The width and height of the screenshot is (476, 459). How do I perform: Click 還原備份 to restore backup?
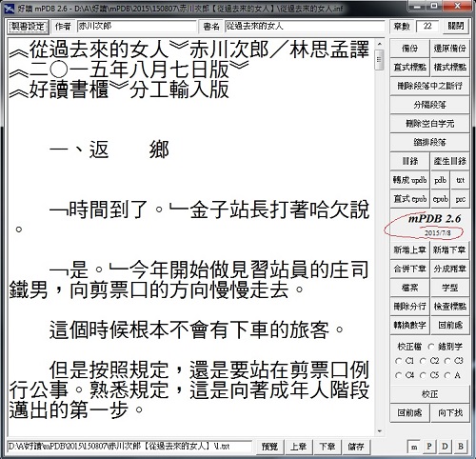449,49
